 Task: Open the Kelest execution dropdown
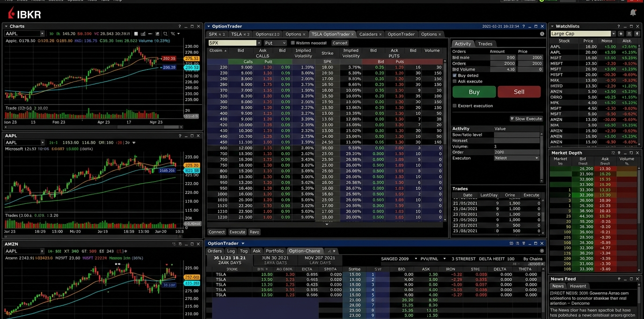tap(516, 158)
